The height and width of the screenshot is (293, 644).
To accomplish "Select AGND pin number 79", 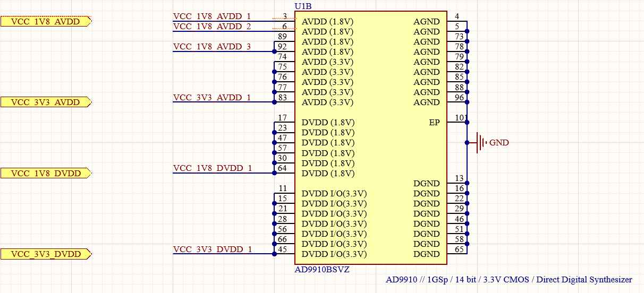I will [x=459, y=57].
